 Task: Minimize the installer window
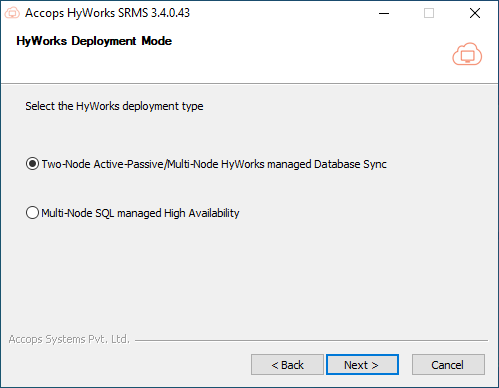(x=384, y=13)
